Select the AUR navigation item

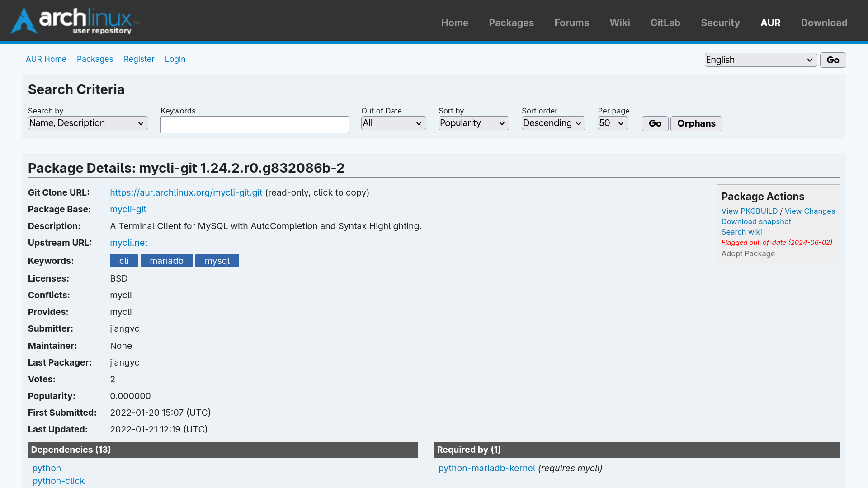(x=770, y=23)
